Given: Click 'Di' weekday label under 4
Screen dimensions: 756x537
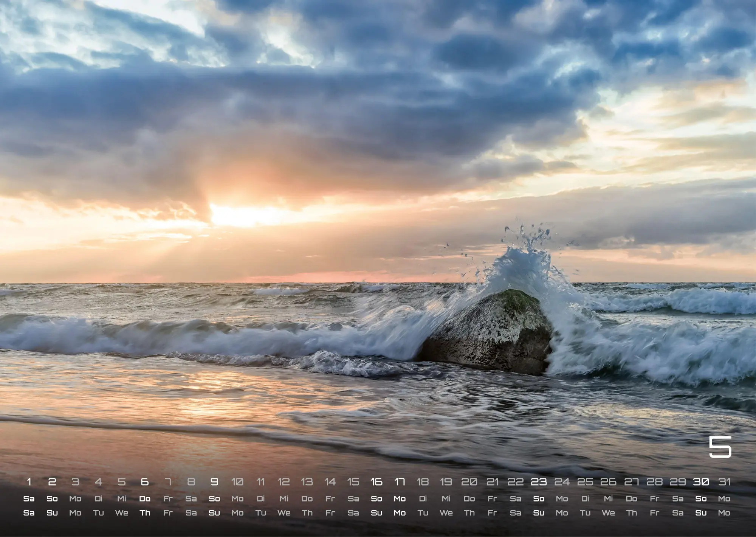Looking at the screenshot, I should pos(98,499).
